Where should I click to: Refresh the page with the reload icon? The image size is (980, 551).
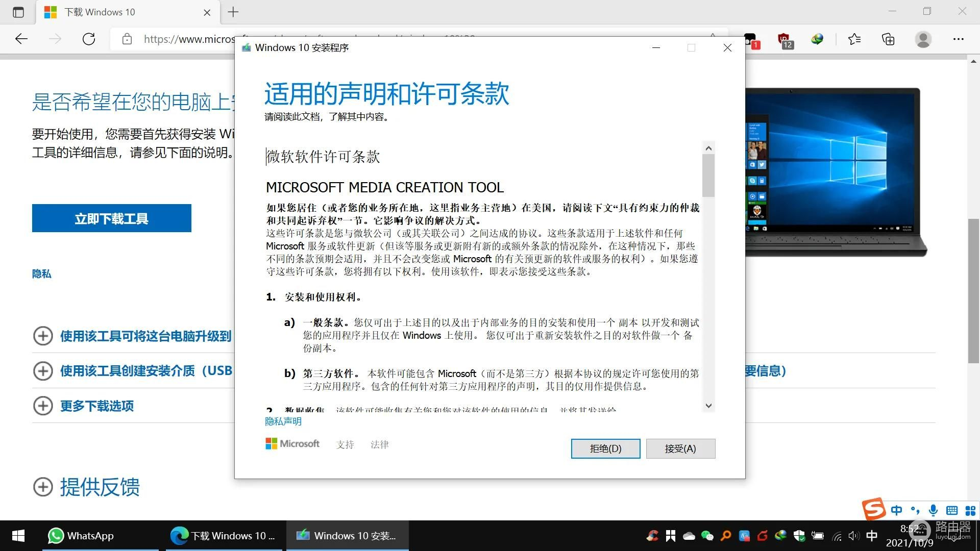click(x=89, y=39)
